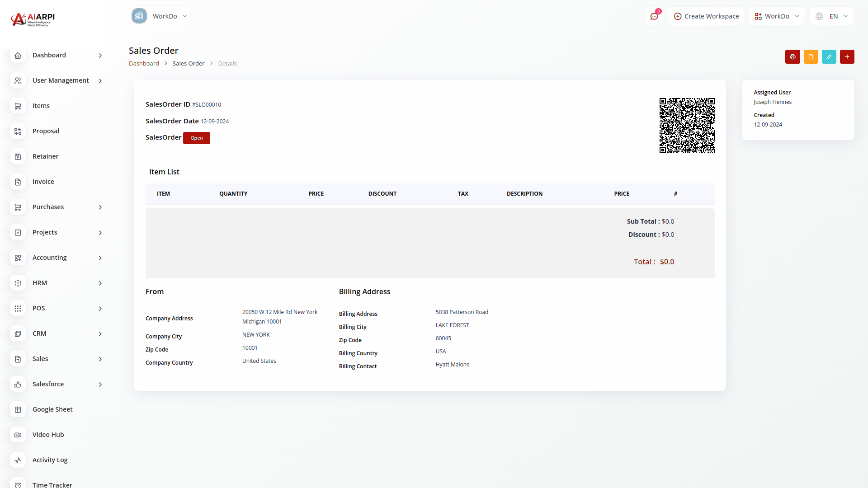Image resolution: width=868 pixels, height=488 pixels.
Task: Click assigned user Joseph Fiennes
Action: (773, 102)
